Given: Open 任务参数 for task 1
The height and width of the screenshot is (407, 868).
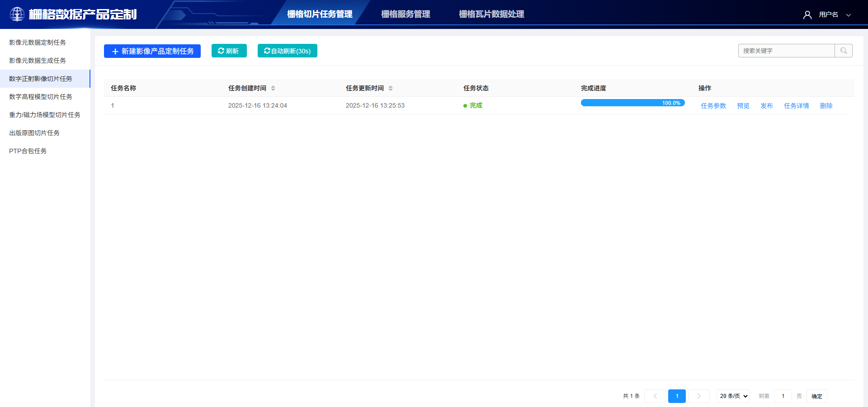Looking at the screenshot, I should coord(713,106).
